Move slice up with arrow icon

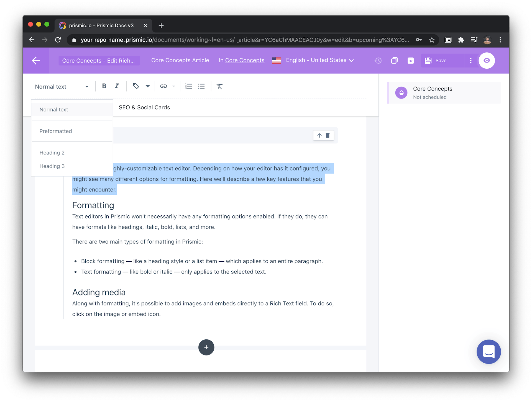coord(319,135)
